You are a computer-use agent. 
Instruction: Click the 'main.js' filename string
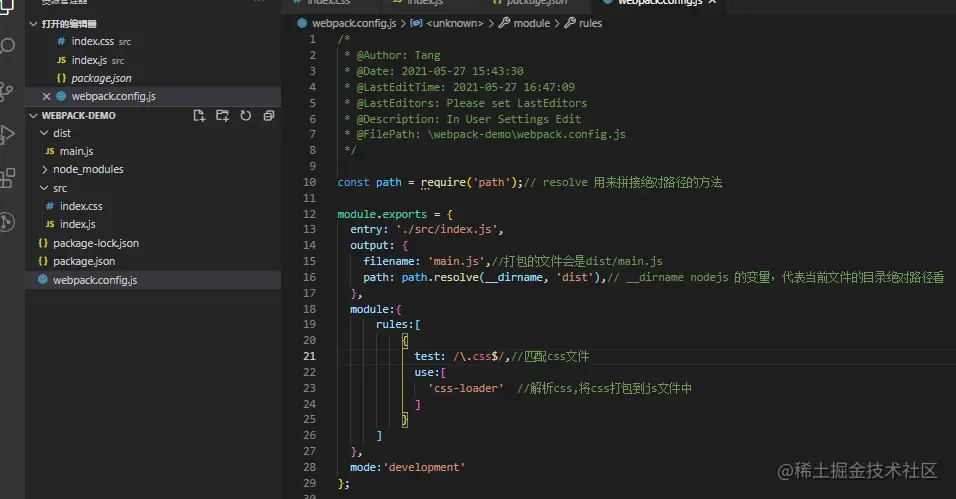pos(456,261)
